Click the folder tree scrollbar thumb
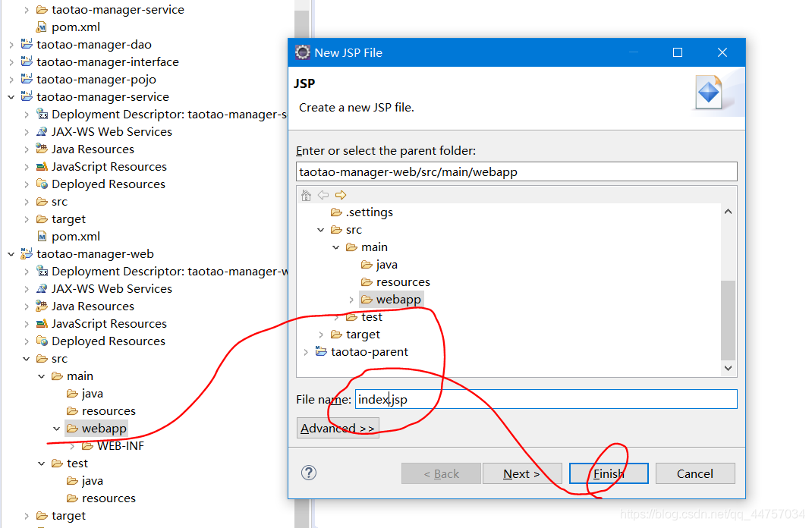 point(728,320)
